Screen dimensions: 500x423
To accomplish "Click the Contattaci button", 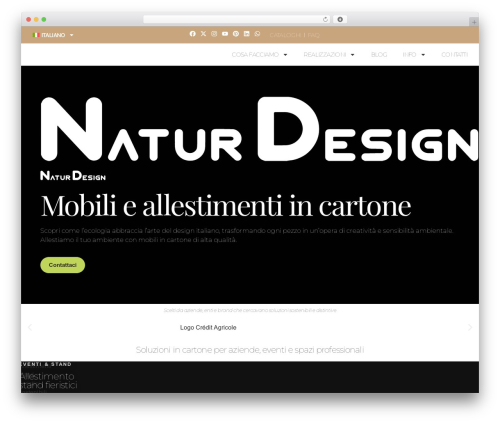I will (x=63, y=265).
